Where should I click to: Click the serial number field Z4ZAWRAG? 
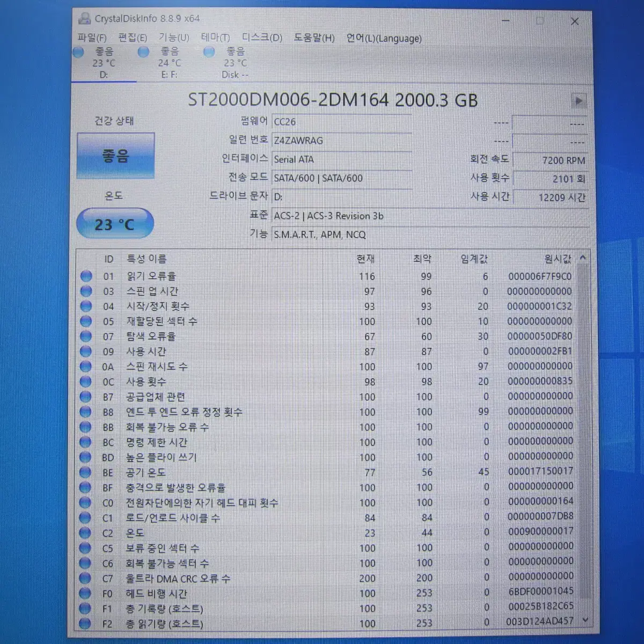click(x=341, y=141)
